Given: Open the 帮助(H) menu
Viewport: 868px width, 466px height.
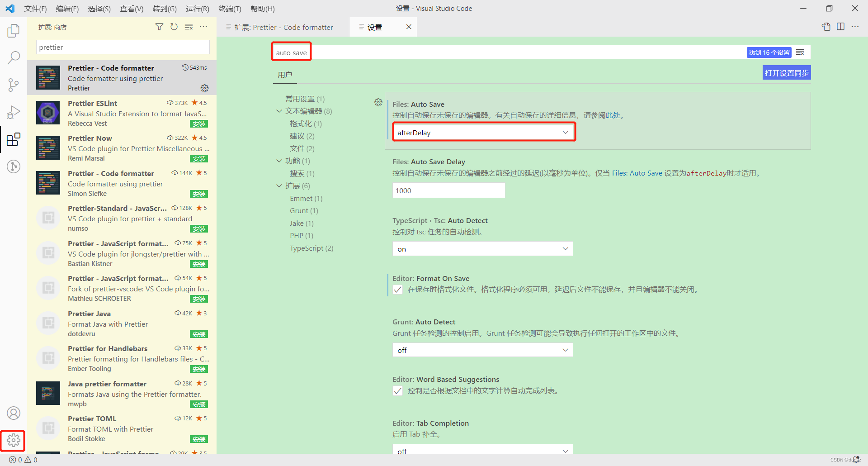Looking at the screenshot, I should pos(263,9).
